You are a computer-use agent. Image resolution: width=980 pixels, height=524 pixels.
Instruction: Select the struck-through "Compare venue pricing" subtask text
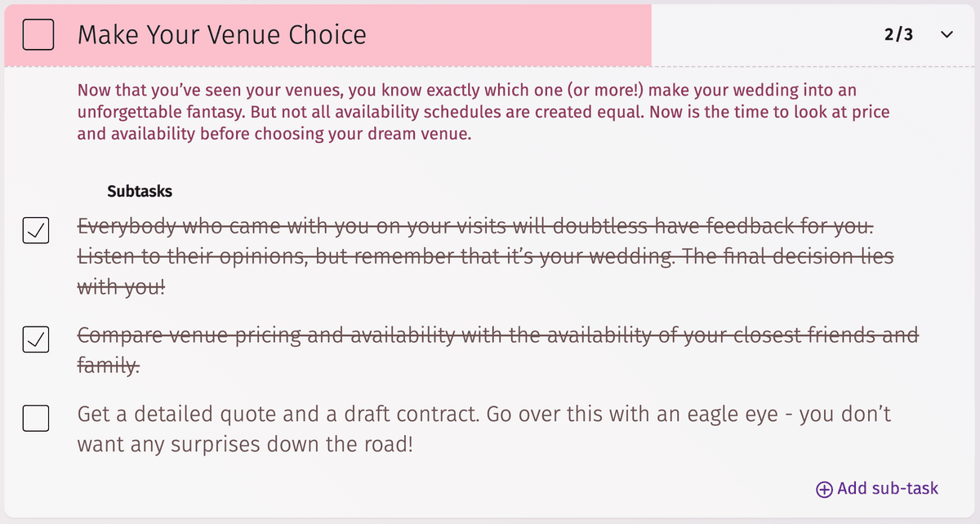click(498, 335)
